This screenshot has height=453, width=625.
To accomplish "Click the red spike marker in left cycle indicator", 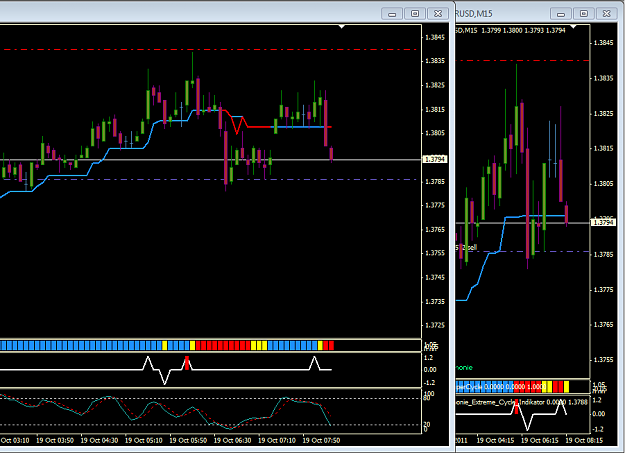I will (187, 363).
